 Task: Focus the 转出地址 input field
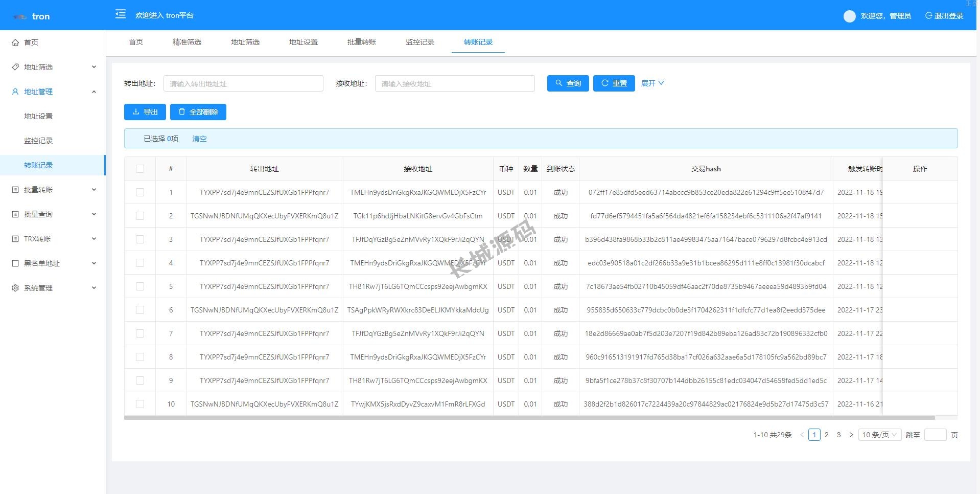point(243,83)
